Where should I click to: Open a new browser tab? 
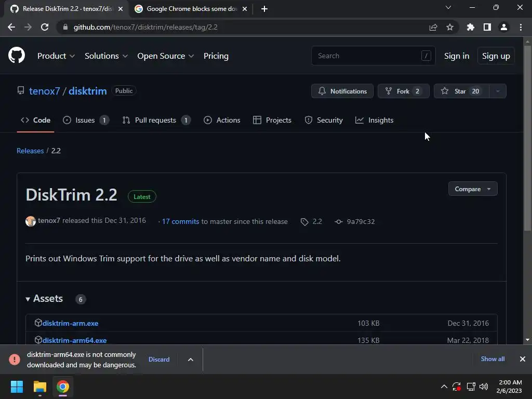coord(264,9)
